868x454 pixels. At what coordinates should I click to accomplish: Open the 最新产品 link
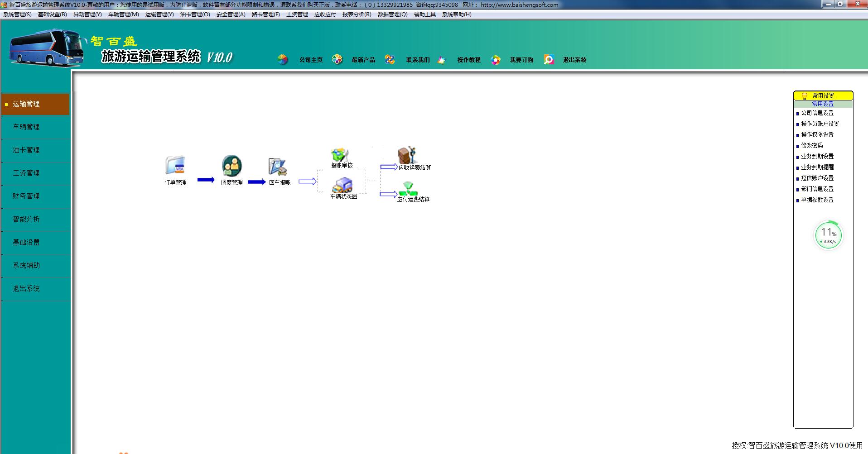click(x=363, y=60)
